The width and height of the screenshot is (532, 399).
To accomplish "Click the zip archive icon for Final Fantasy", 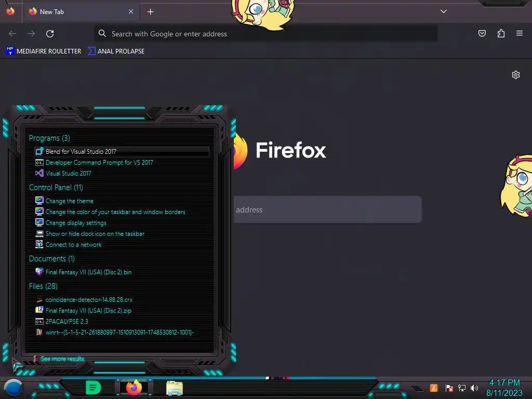I will [x=39, y=310].
